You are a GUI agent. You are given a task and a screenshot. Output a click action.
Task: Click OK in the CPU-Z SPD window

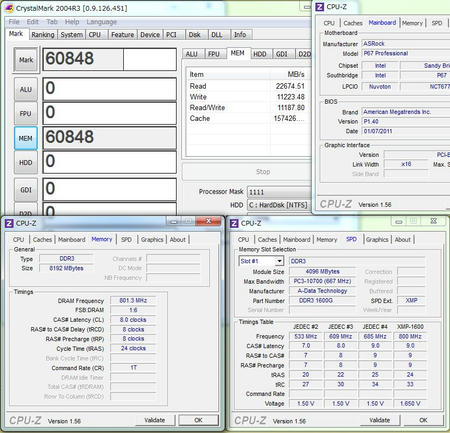423,420
